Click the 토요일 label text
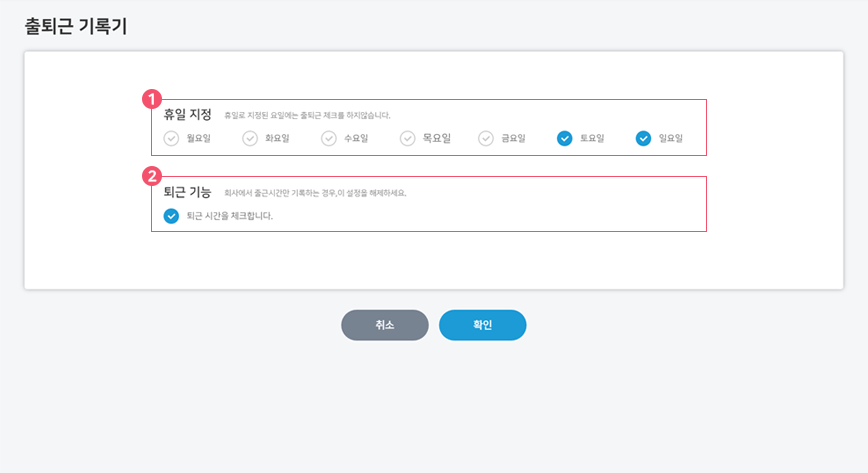Image resolution: width=868 pixels, height=473 pixels. (592, 138)
